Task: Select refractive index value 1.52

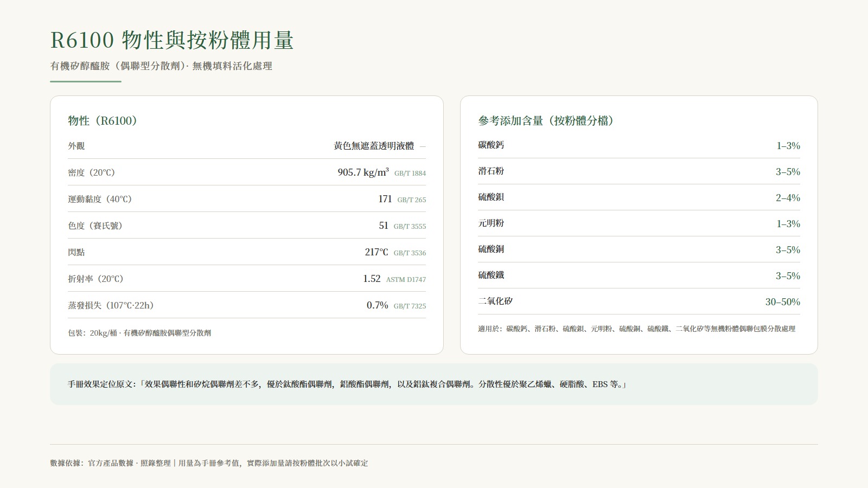Action: [372, 279]
